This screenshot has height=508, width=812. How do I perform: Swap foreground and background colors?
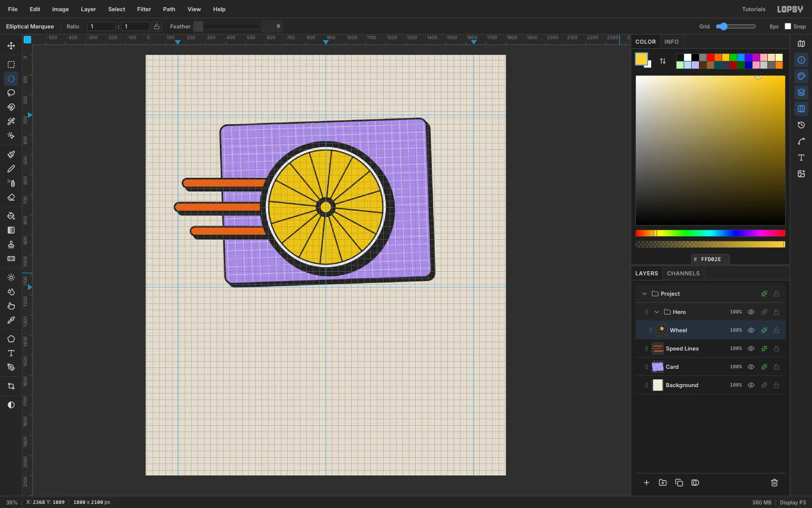pyautogui.click(x=663, y=61)
